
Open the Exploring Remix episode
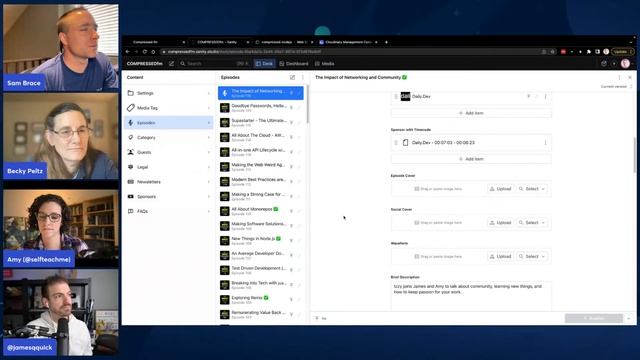tap(261, 300)
